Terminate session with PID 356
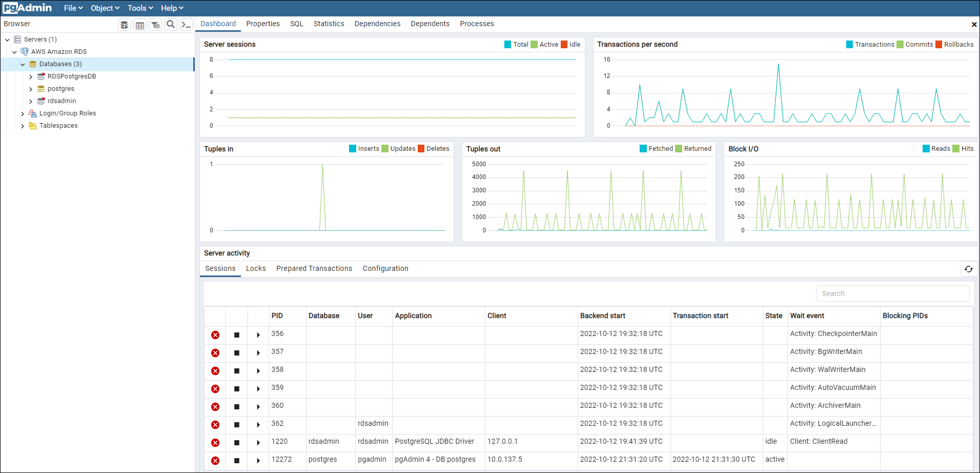Viewport: 980px width, 473px height. click(x=215, y=335)
